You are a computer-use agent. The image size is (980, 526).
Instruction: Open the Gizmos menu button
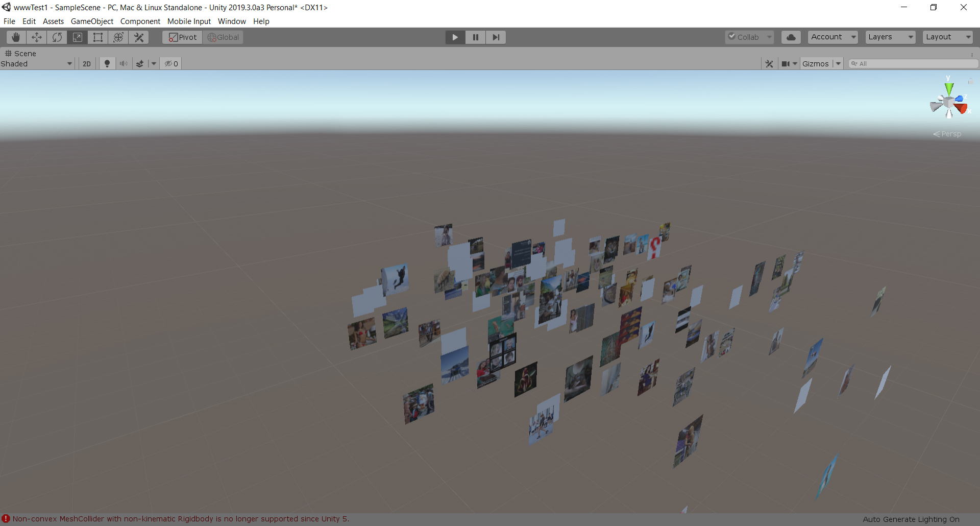(x=815, y=64)
